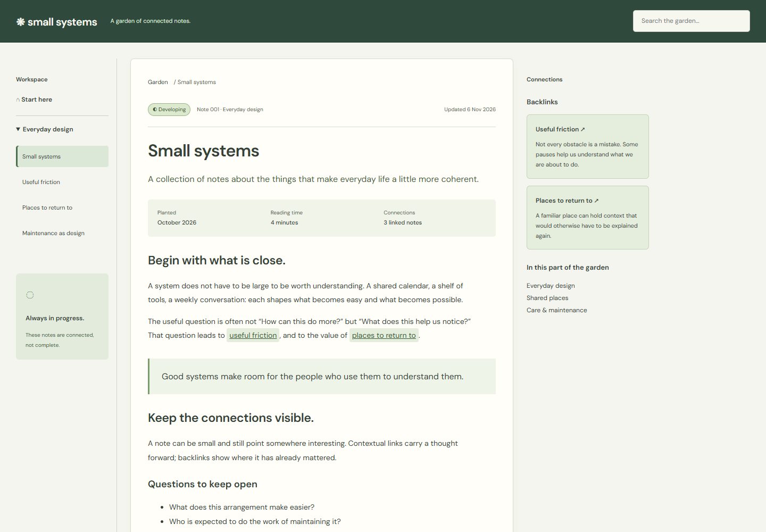Follow the inline places to return to link
766x532 pixels.
pyautogui.click(x=384, y=335)
